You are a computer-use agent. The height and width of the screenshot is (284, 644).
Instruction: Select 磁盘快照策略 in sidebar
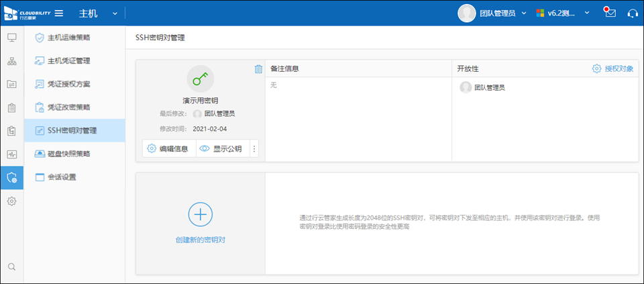click(x=68, y=154)
